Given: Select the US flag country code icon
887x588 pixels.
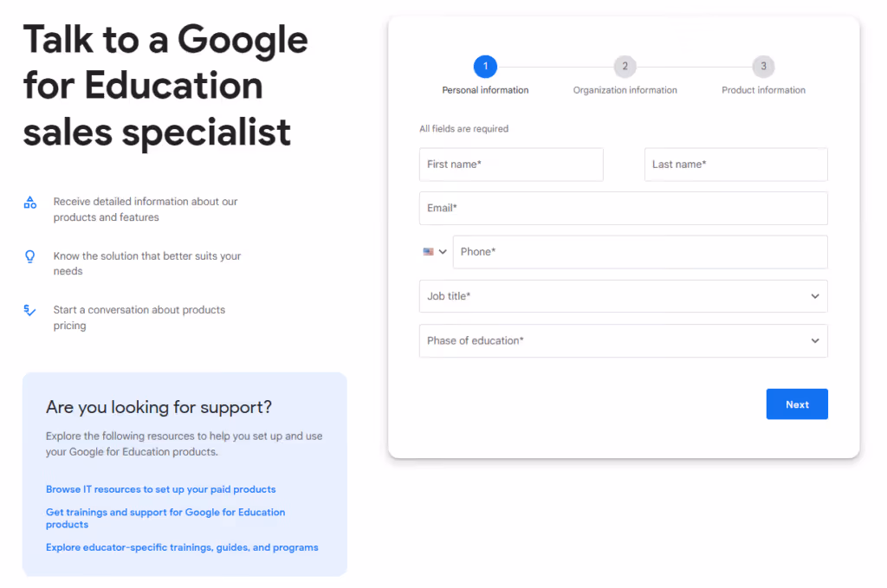Looking at the screenshot, I should [x=428, y=251].
